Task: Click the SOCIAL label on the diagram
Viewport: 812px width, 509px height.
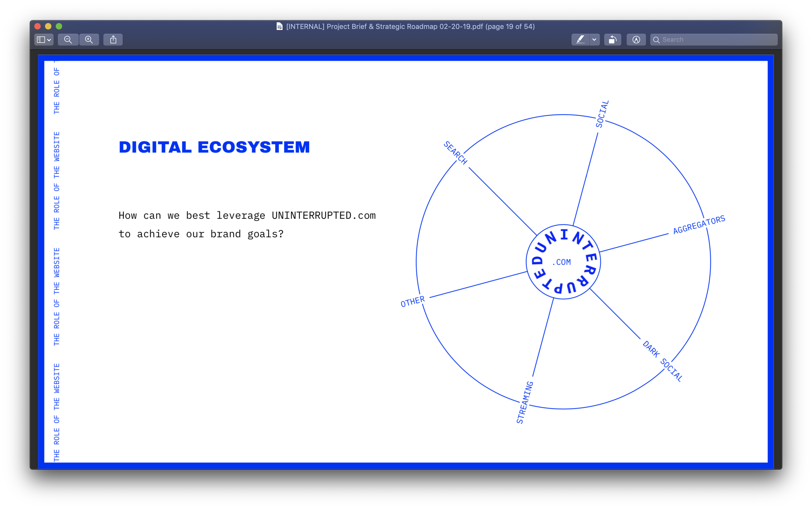Action: [x=602, y=114]
